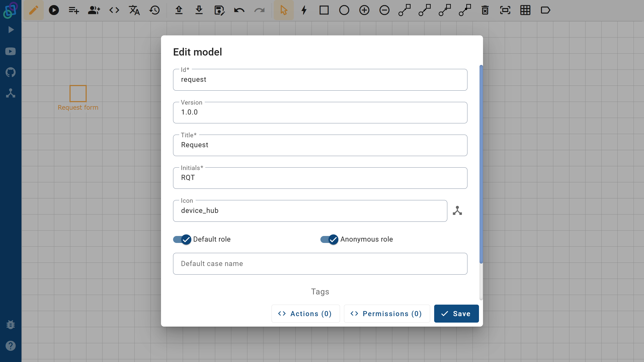Select the square transition tool
The width and height of the screenshot is (644, 362).
[x=324, y=10]
